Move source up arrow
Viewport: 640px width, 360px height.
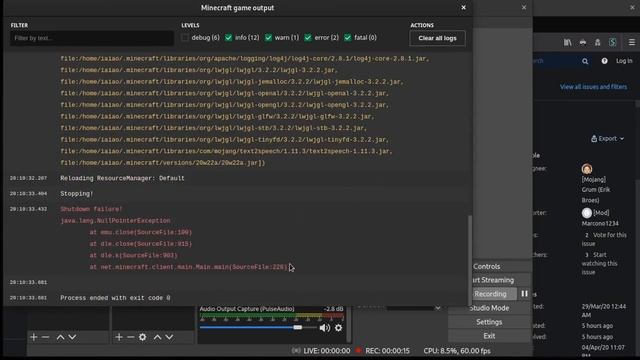coord(158,337)
